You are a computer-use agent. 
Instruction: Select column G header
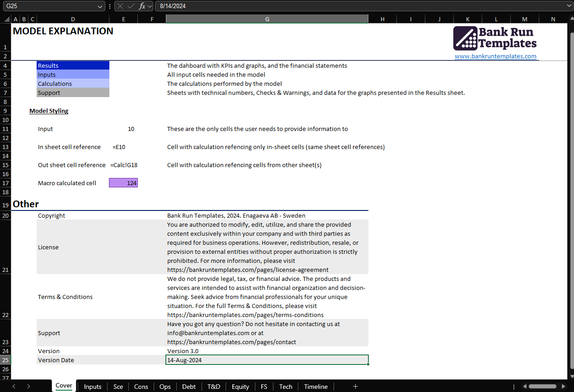coord(267,19)
